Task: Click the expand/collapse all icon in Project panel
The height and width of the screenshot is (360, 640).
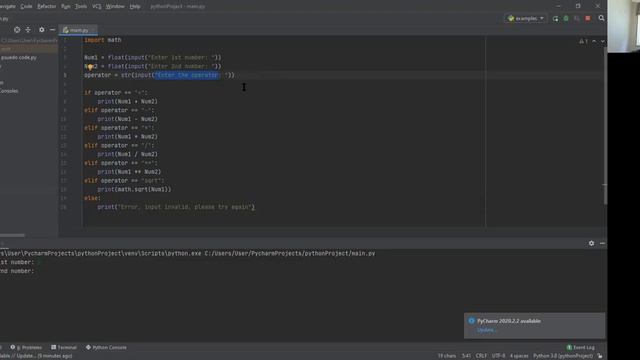Action: (28, 30)
